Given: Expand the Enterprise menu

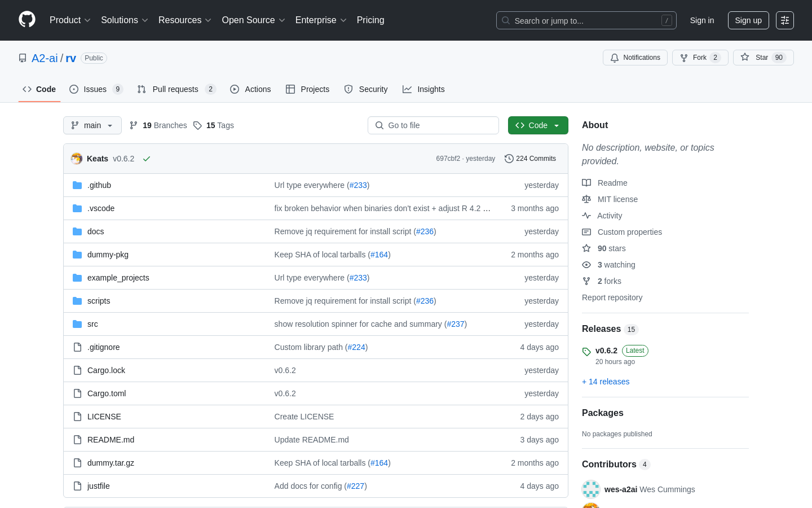Looking at the screenshot, I should [321, 20].
